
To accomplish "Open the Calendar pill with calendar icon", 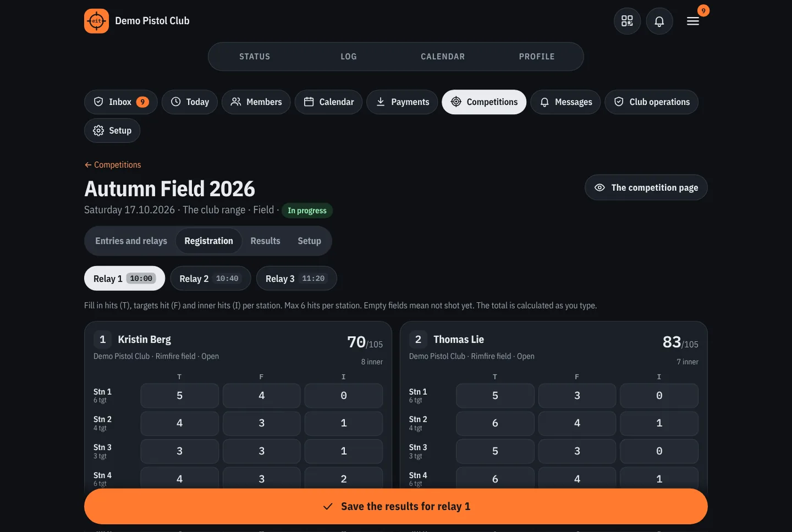I will point(328,102).
